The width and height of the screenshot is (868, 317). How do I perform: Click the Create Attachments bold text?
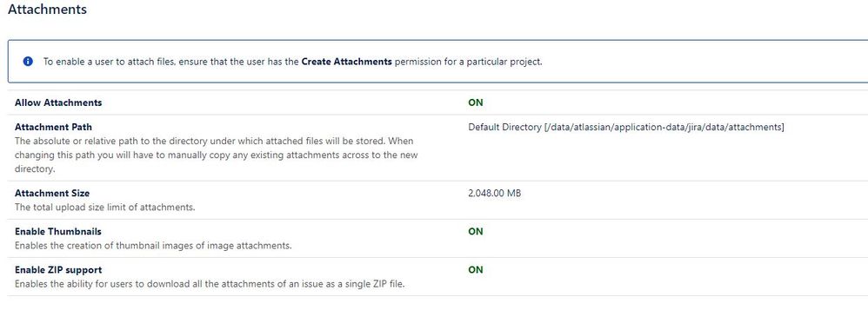346,62
